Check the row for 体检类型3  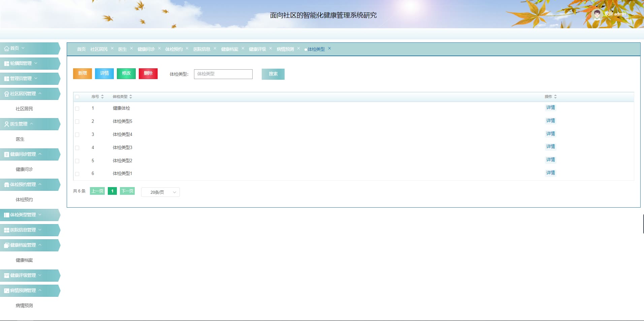(77, 148)
